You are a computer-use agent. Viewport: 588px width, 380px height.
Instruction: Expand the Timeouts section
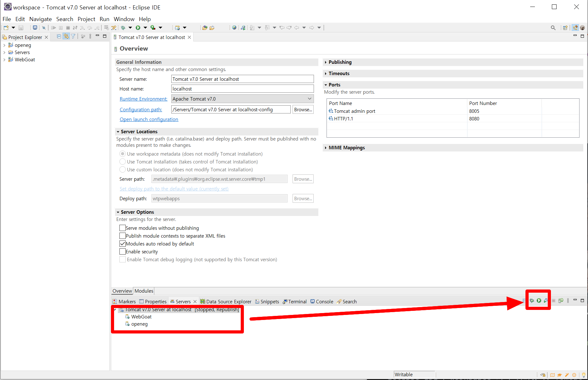pos(326,74)
